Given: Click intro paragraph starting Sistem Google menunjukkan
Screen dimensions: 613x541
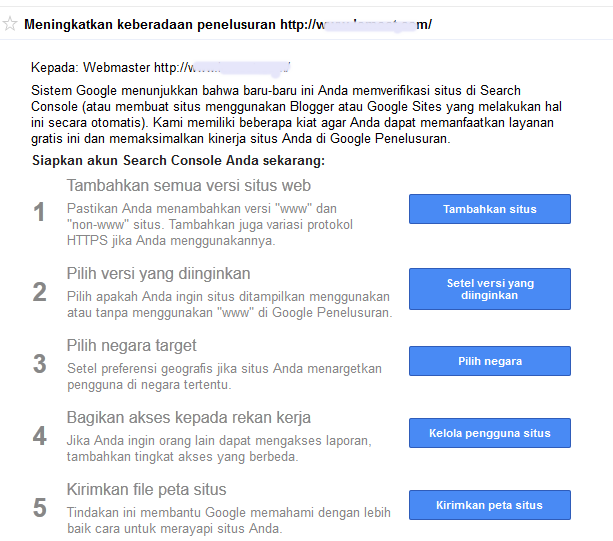Looking at the screenshot, I should coord(296,115).
